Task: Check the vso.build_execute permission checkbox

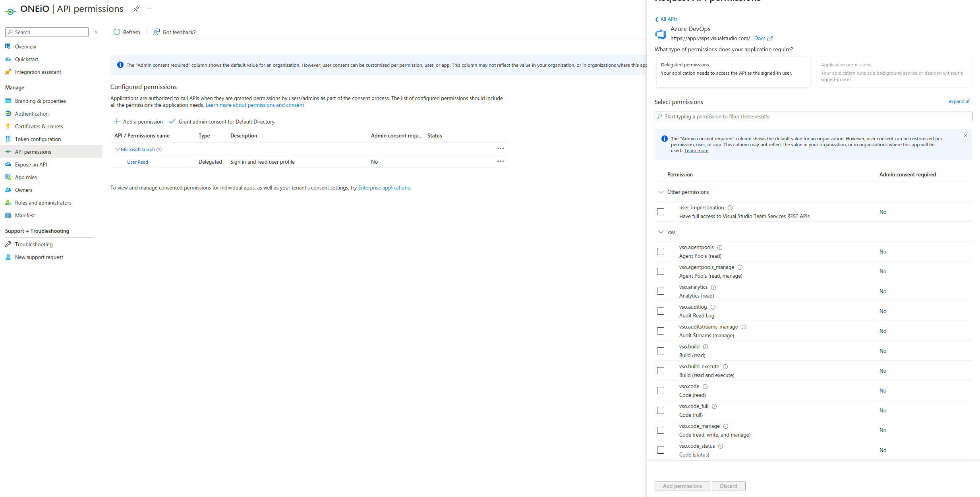Action: pyautogui.click(x=661, y=371)
